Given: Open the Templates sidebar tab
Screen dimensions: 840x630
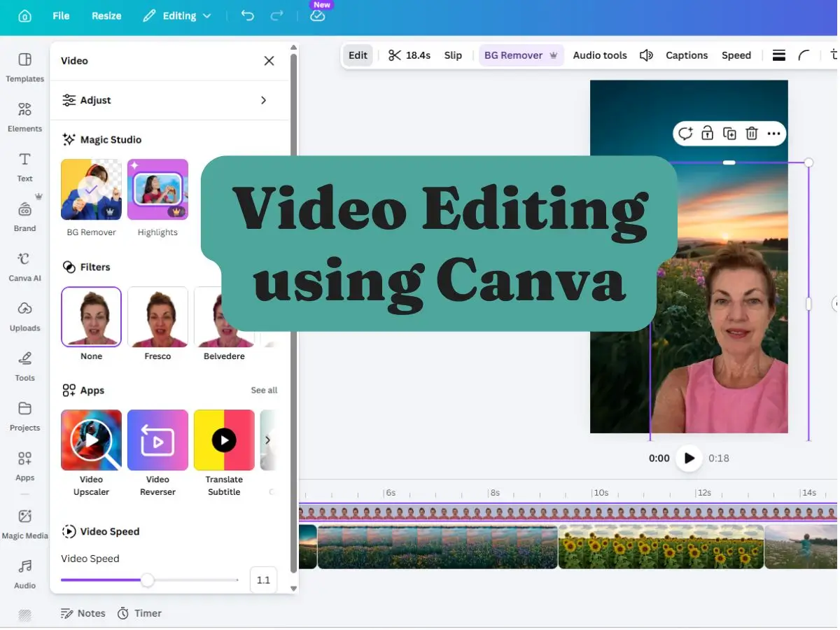Looking at the screenshot, I should click(x=25, y=67).
